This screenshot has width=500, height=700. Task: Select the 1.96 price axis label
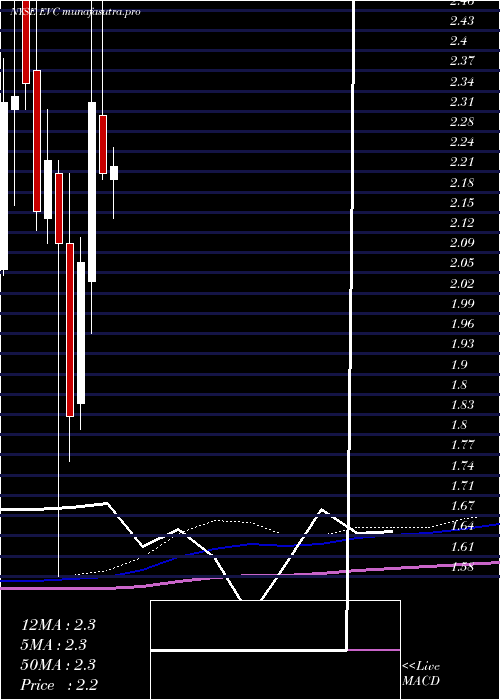point(462,324)
